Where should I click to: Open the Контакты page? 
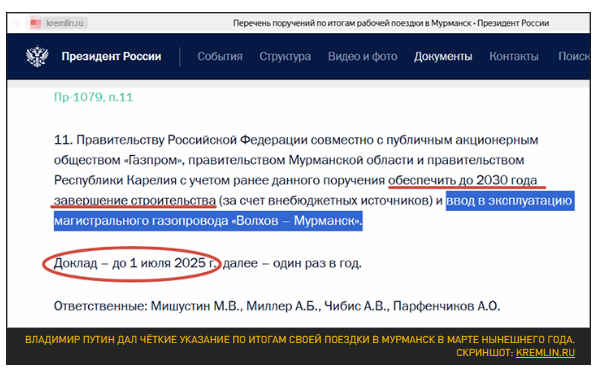point(514,57)
